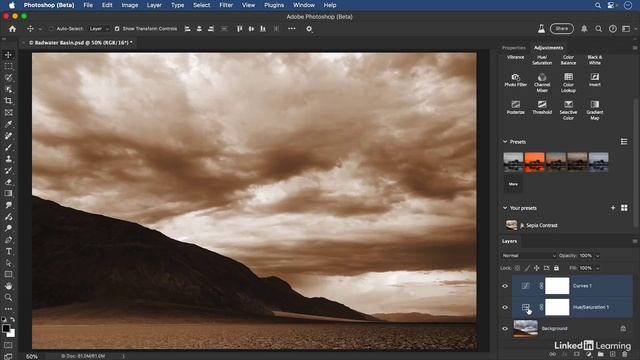Select the Curves 1 layer mask thumbnail
This screenshot has width=640, height=360.
click(x=557, y=286)
